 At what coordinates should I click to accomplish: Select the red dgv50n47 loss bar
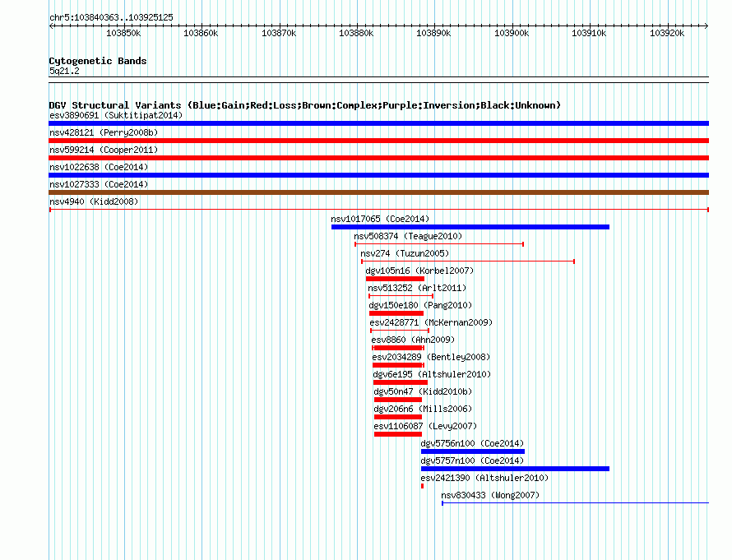click(x=398, y=400)
